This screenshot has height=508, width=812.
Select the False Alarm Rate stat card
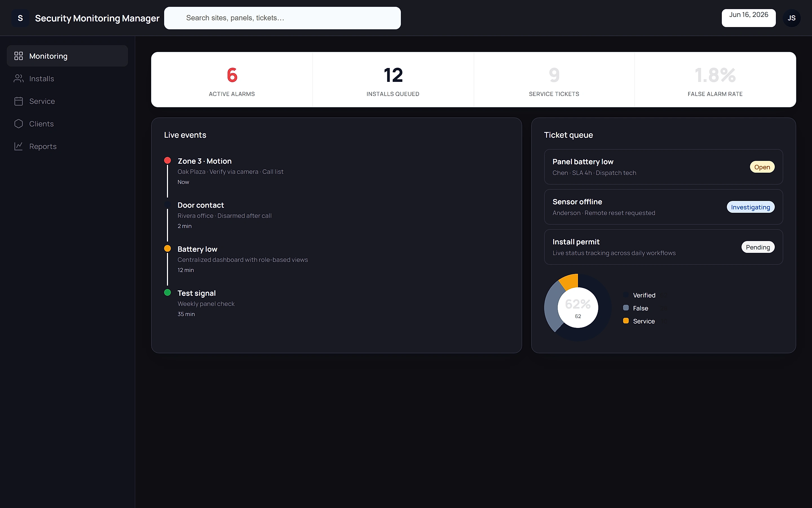click(715, 80)
